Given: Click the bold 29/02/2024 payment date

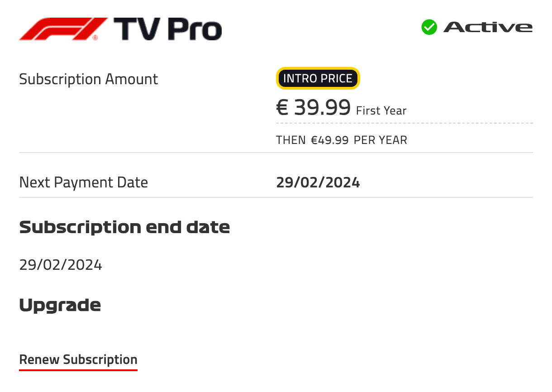Looking at the screenshot, I should coord(318,182).
